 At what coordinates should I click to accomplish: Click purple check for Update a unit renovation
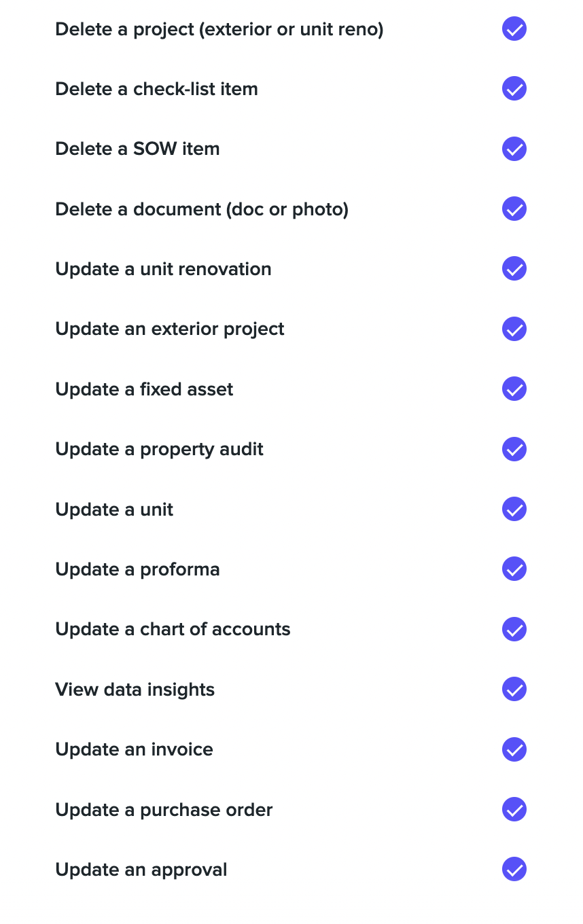pos(514,269)
